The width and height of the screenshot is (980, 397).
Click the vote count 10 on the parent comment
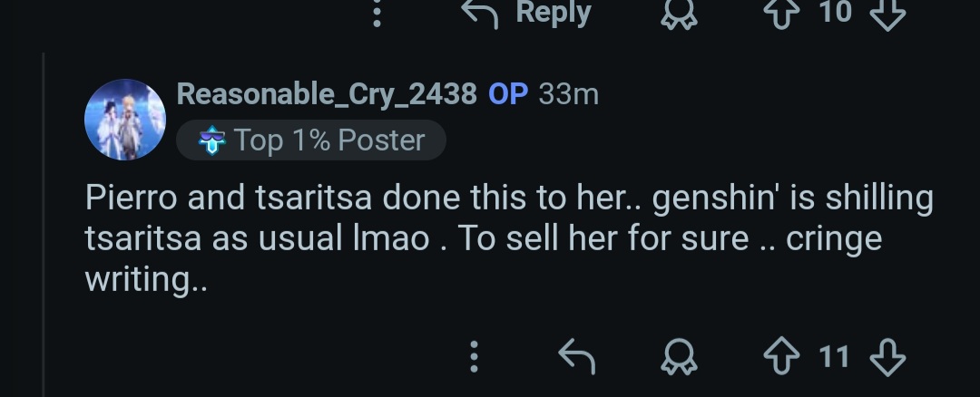[835, 13]
